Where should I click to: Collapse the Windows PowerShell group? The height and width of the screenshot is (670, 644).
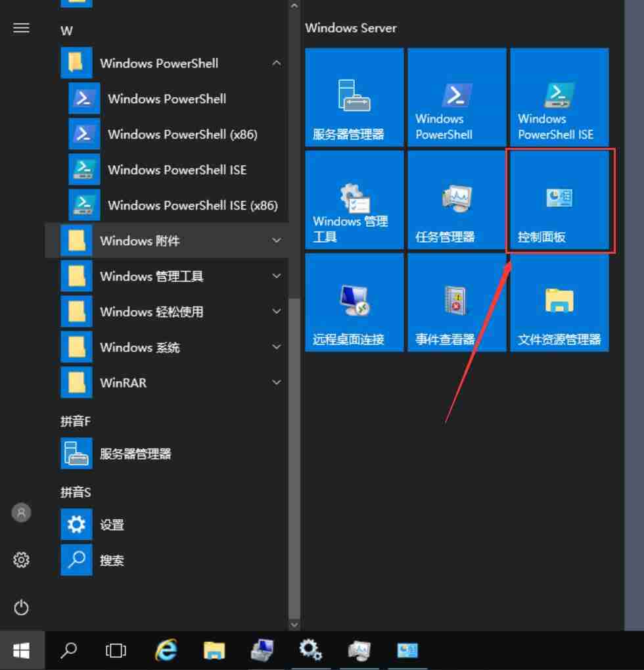277,63
